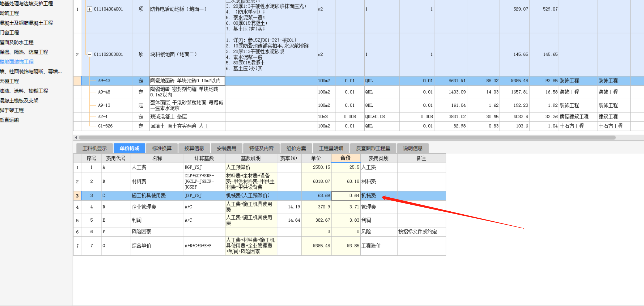This screenshot has width=644, height=306.
Task: Select the 换算信息 tab
Action: [x=194, y=148]
